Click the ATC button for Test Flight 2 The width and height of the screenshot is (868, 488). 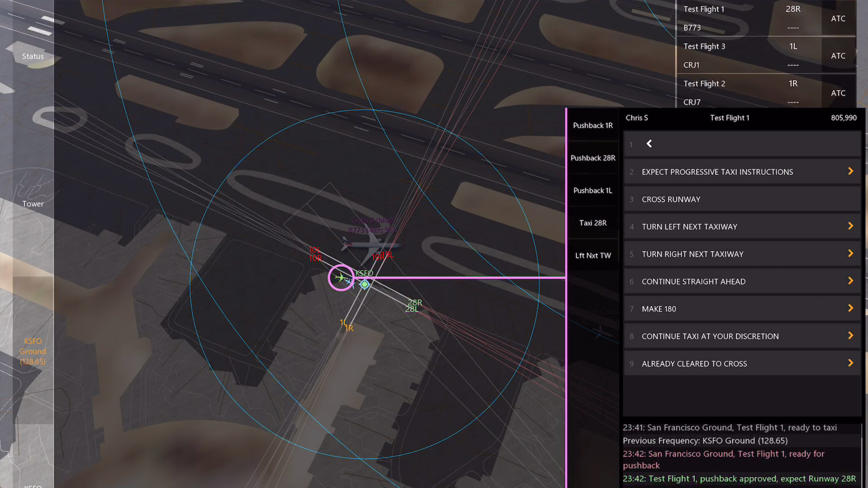838,93
